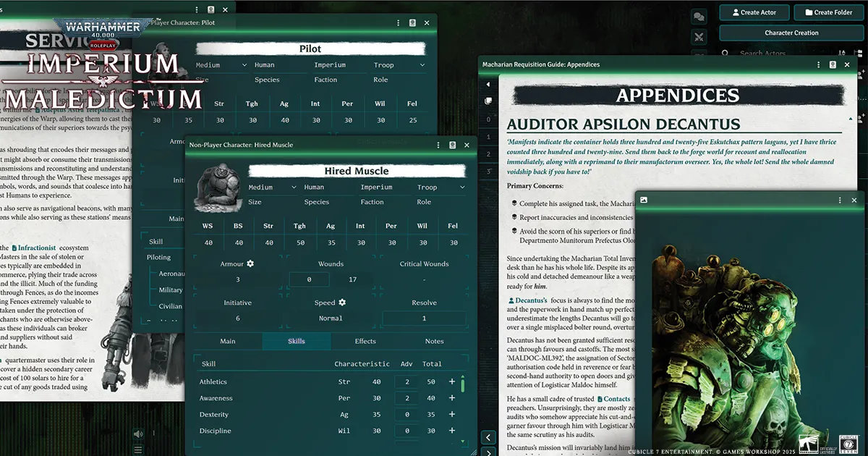Open the Effects tab on Hired Muscle
This screenshot has width=868, height=456.
(365, 342)
